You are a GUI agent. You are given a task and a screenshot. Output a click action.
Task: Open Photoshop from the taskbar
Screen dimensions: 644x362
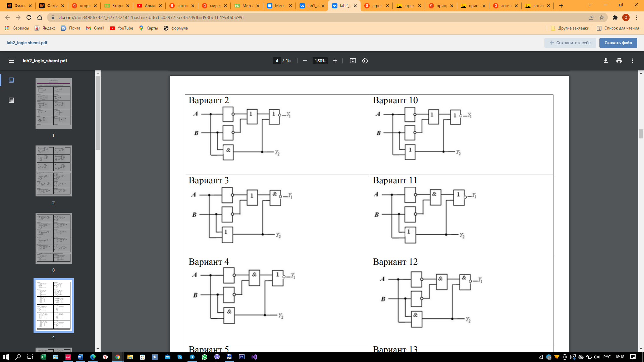pos(242,357)
